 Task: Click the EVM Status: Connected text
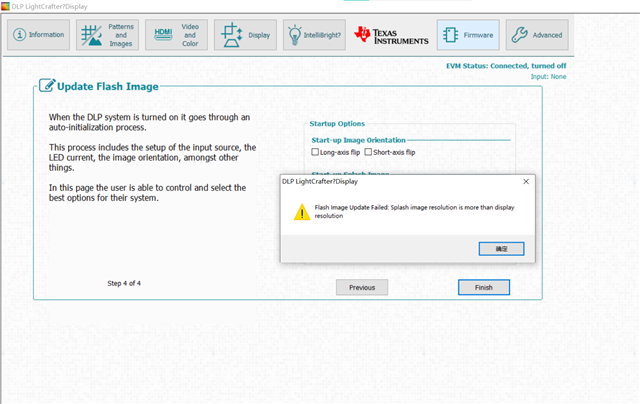[x=506, y=66]
